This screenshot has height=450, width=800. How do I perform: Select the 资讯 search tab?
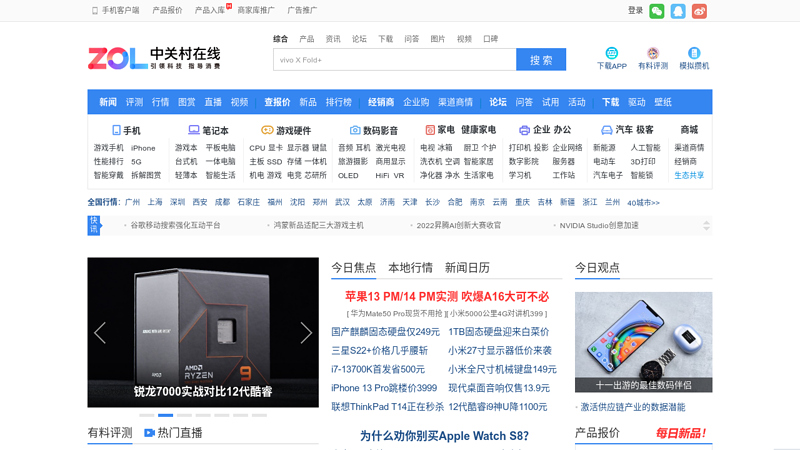tap(333, 39)
